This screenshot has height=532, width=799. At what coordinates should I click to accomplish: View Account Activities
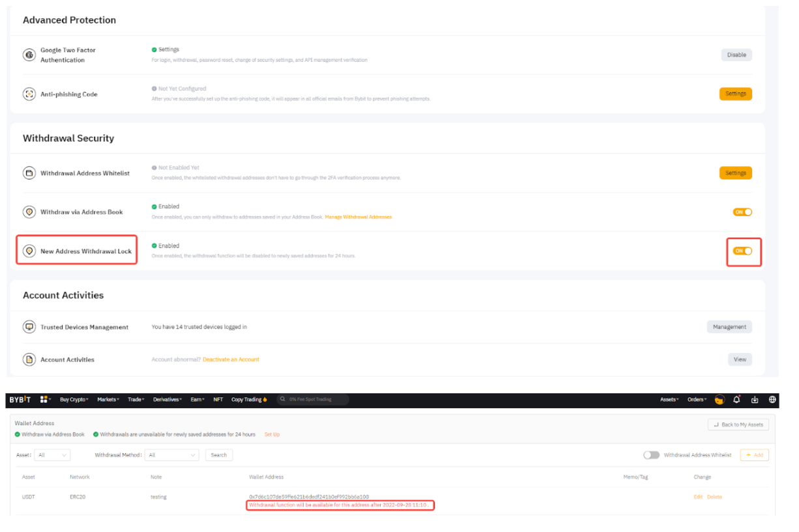pos(740,359)
